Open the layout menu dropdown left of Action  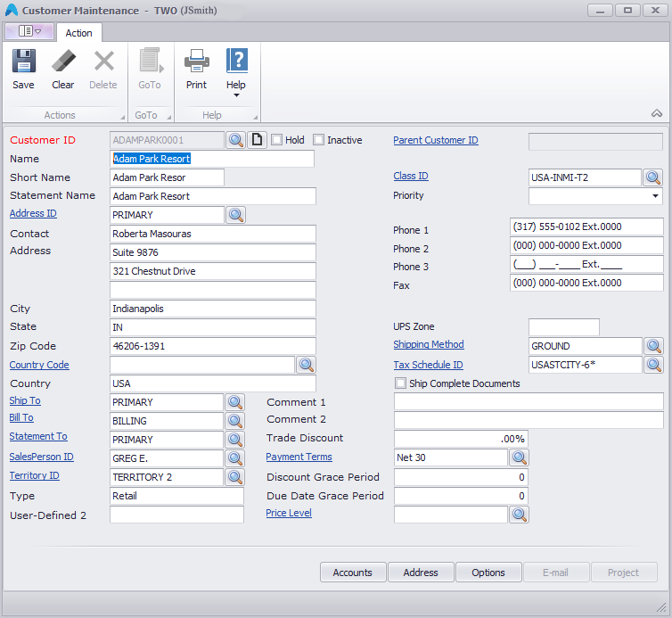(29, 31)
